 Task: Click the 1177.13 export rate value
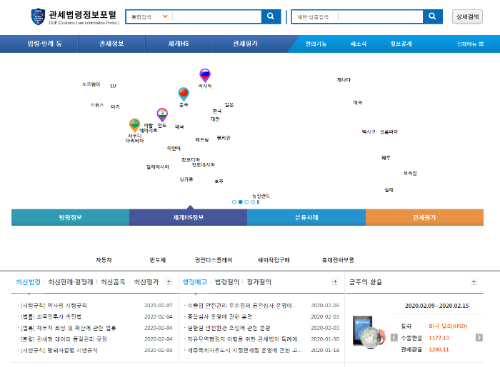point(439,338)
